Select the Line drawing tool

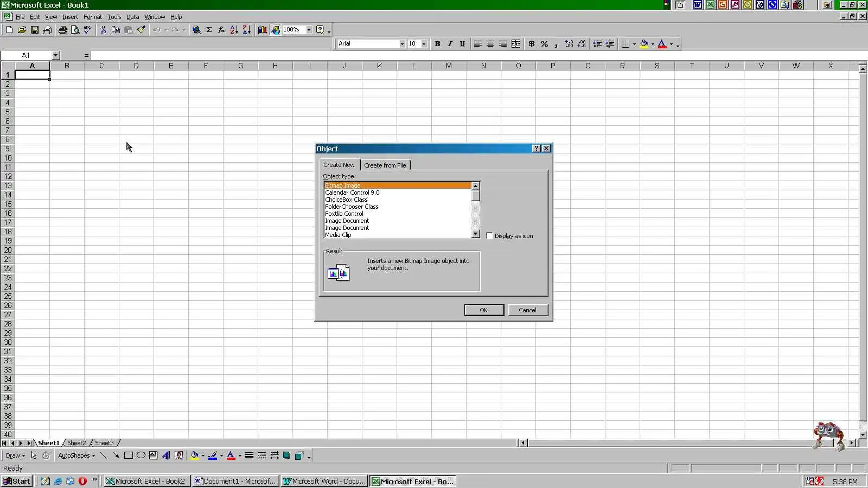click(104, 455)
